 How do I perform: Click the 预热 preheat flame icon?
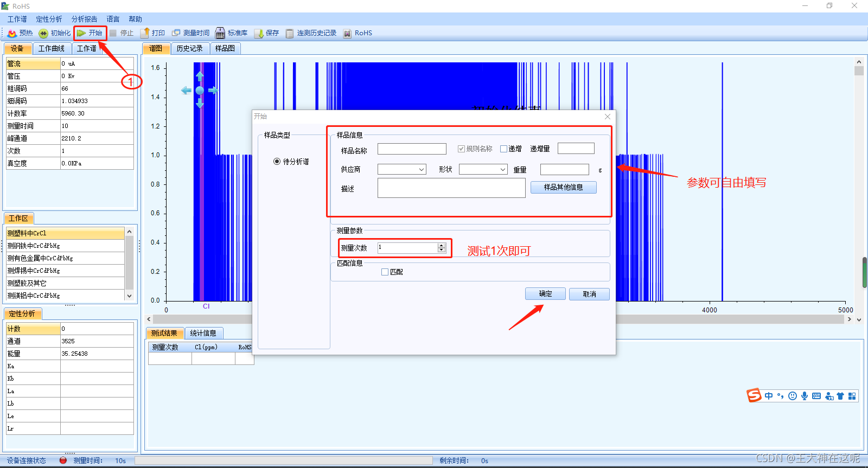(12, 33)
